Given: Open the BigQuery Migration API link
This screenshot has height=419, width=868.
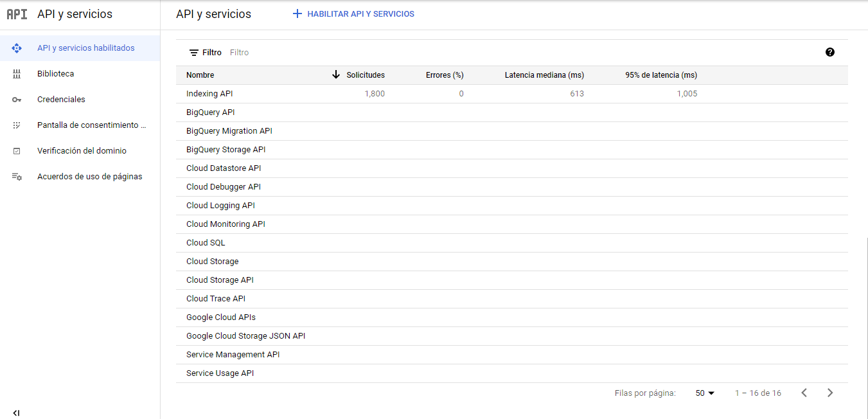Looking at the screenshot, I should coord(229,131).
